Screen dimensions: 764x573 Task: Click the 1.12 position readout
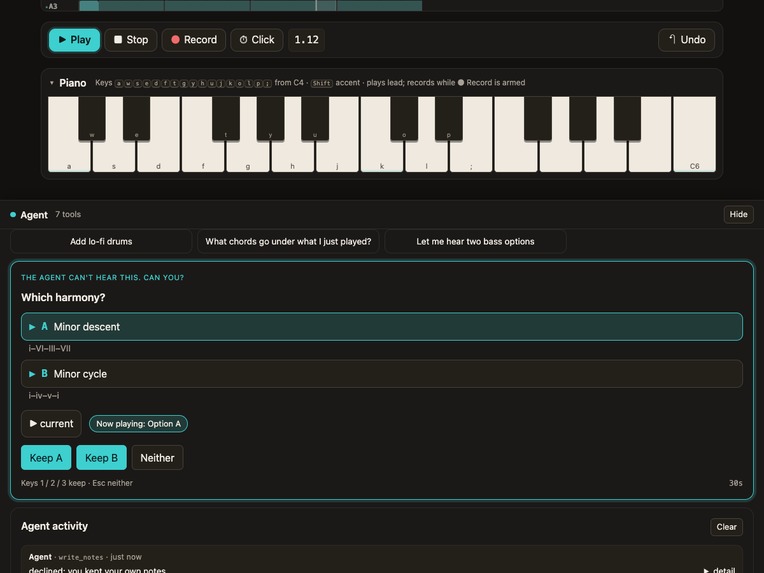tap(306, 40)
